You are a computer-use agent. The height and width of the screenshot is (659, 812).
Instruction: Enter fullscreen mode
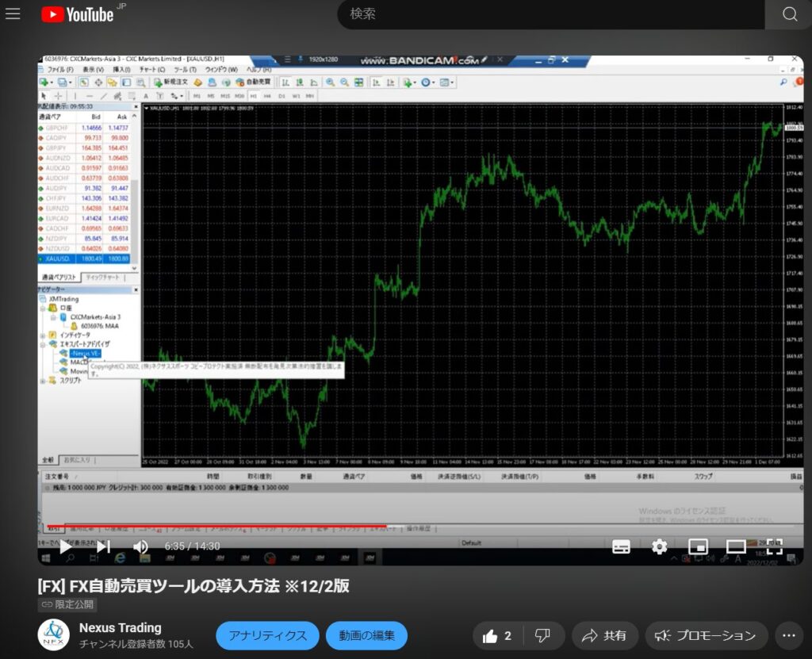coord(774,546)
